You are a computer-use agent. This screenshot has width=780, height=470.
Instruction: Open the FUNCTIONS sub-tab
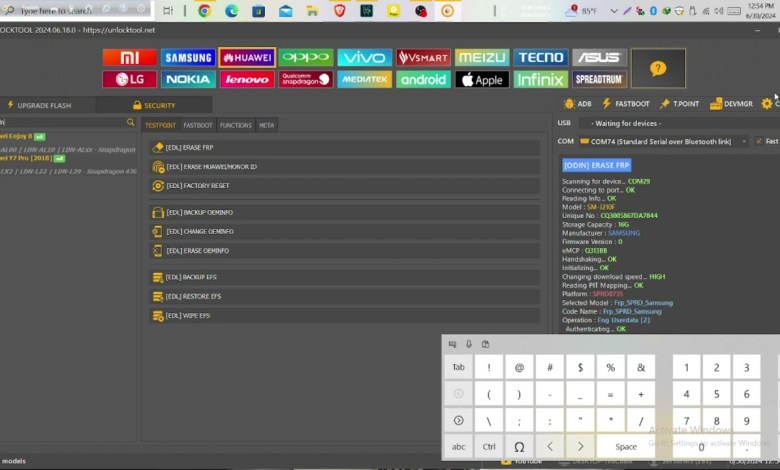236,125
